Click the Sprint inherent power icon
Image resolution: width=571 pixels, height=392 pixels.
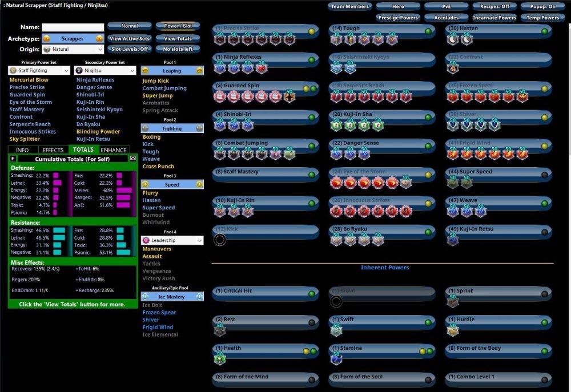coord(453,301)
